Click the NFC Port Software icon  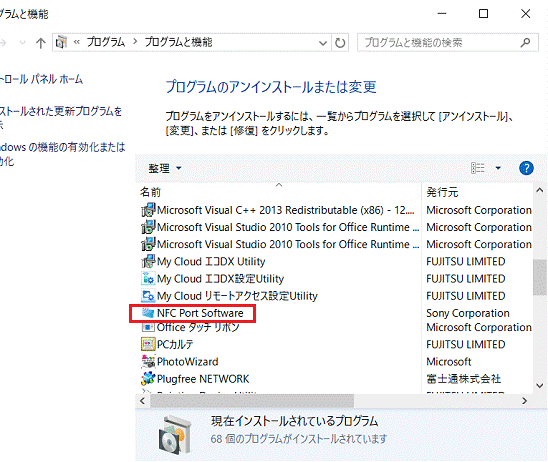[148, 313]
